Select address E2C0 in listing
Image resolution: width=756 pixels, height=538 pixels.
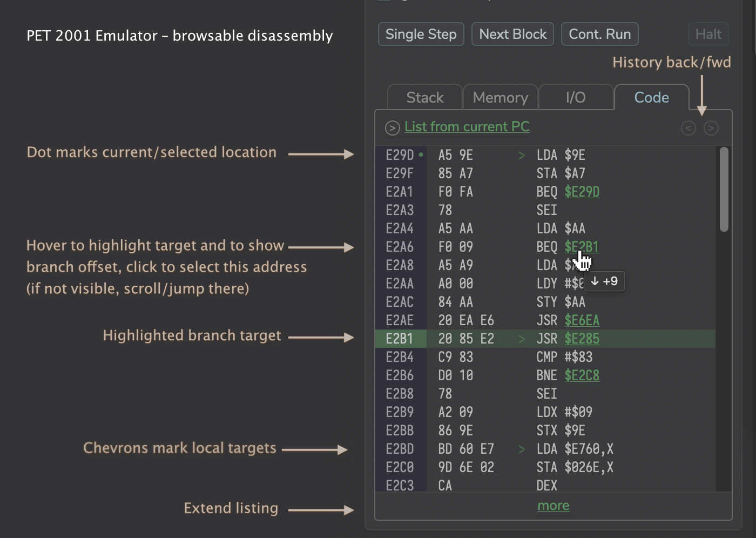(400, 467)
